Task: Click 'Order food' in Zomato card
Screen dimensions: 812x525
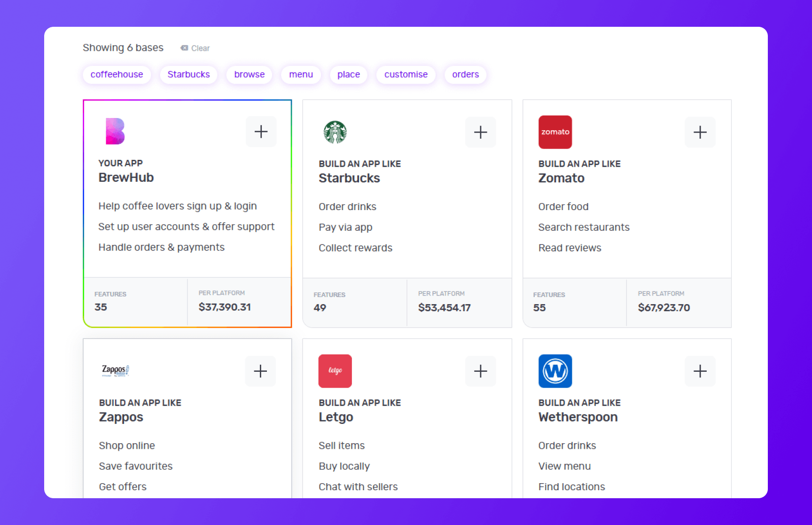Action: (x=563, y=207)
